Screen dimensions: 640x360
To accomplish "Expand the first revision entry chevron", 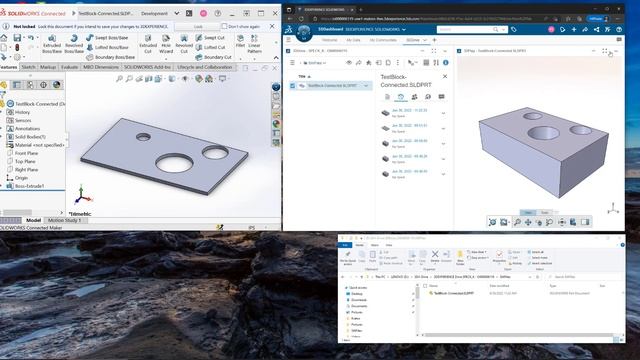I will [443, 113].
